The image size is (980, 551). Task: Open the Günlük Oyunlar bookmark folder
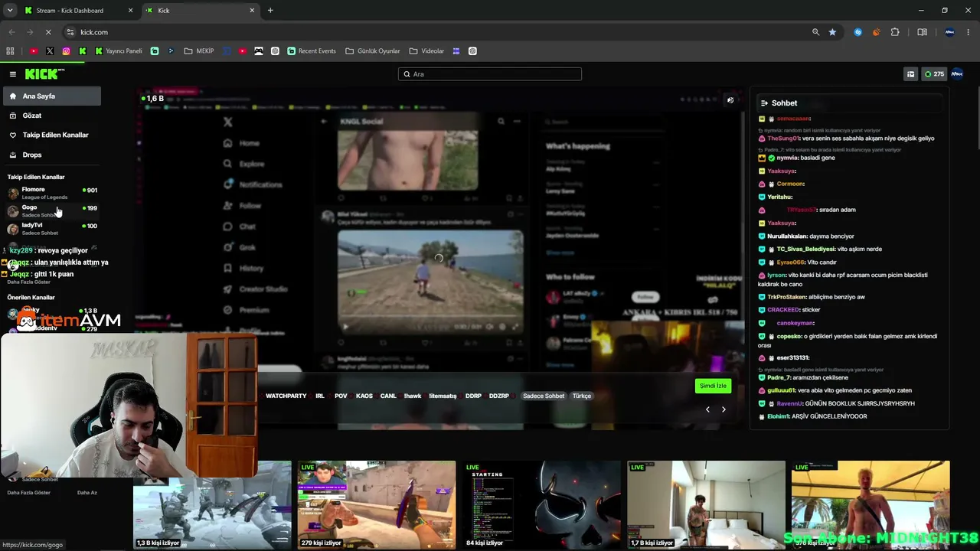pyautogui.click(x=373, y=51)
